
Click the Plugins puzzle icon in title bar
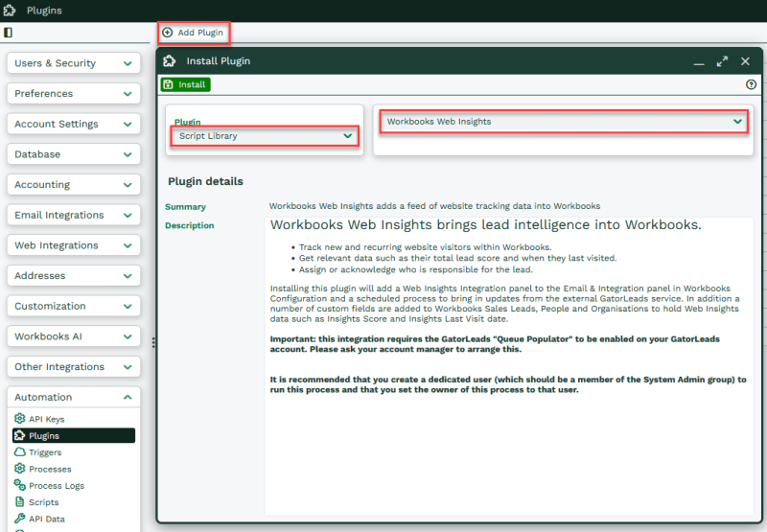click(x=10, y=11)
